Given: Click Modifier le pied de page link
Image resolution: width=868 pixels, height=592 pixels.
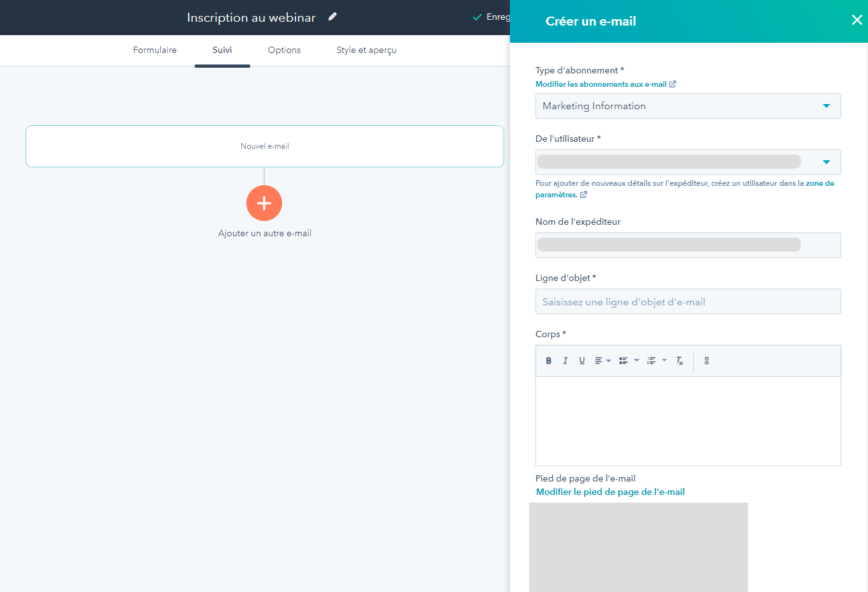Looking at the screenshot, I should (x=610, y=492).
